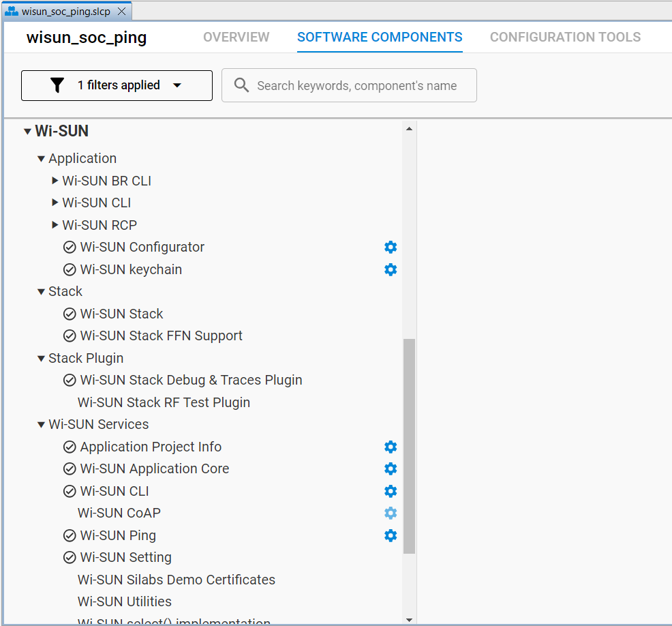Open Wi-SUN Ping configuration gear
Image resolution: width=672 pixels, height=626 pixels.
pos(391,535)
